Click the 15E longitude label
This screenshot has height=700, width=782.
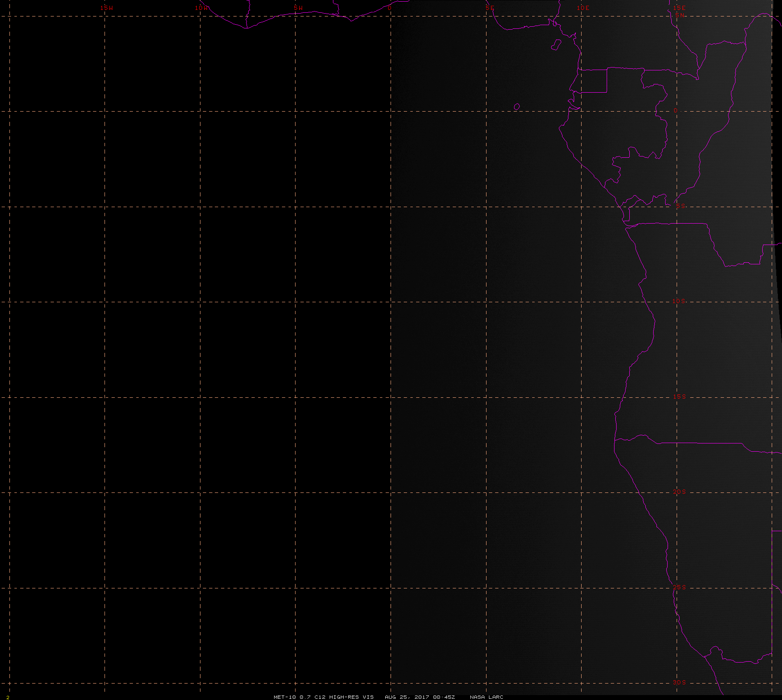click(x=680, y=8)
